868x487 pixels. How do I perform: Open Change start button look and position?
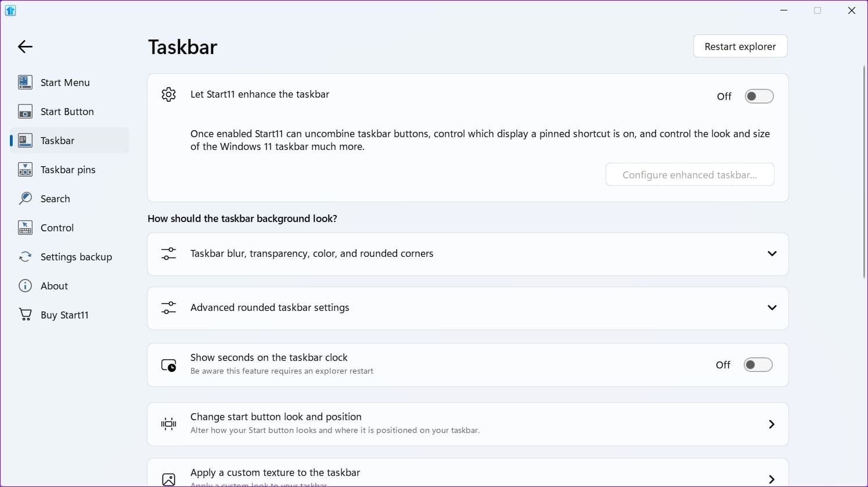[x=771, y=425]
